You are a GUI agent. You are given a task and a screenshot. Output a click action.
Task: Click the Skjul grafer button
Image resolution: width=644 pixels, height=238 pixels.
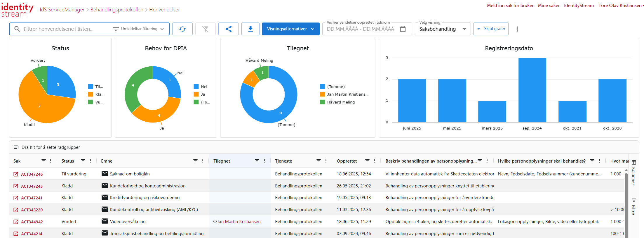(491, 29)
